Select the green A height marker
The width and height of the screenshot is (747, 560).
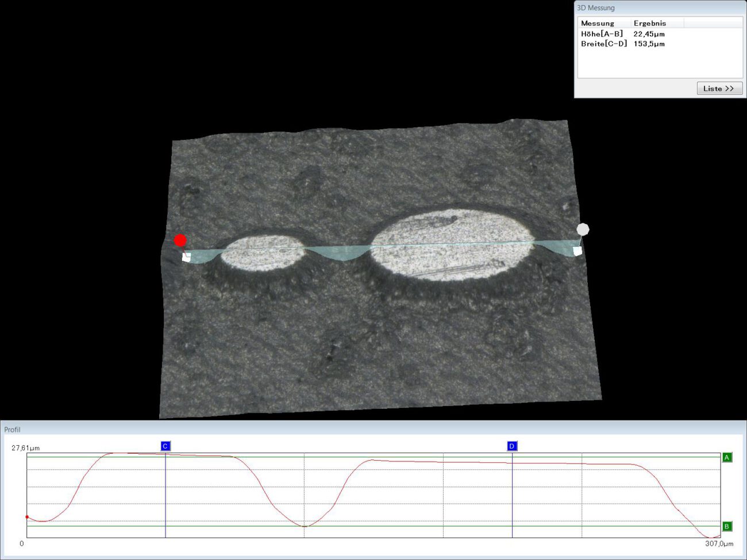[x=727, y=458]
